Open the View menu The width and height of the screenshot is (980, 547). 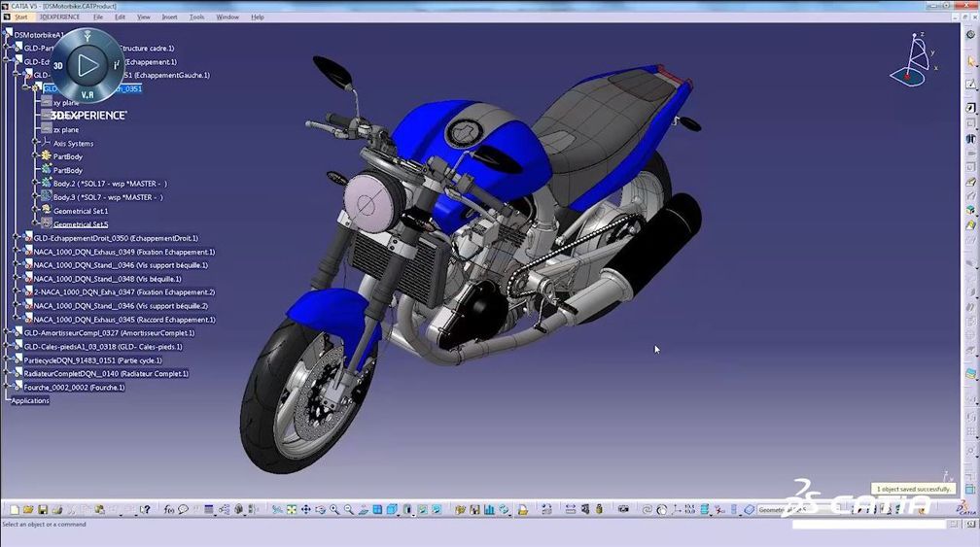(x=144, y=17)
